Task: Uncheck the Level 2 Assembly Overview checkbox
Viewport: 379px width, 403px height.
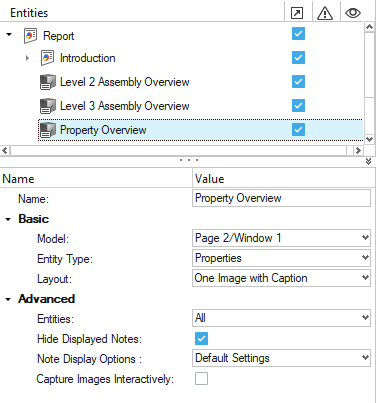Action: (x=298, y=82)
